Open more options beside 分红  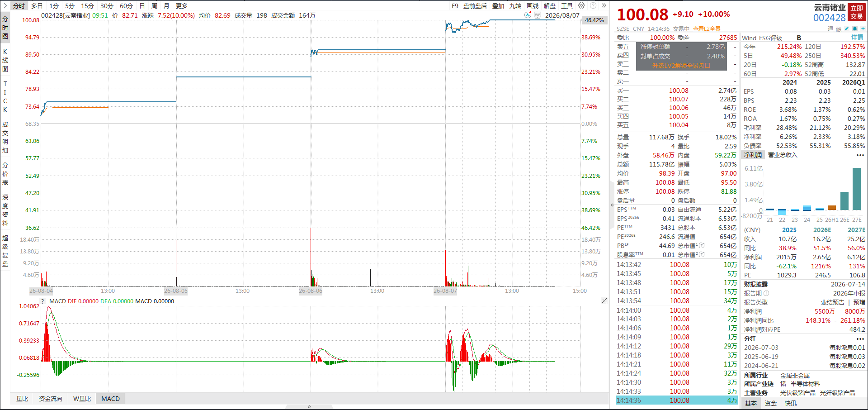860,338
